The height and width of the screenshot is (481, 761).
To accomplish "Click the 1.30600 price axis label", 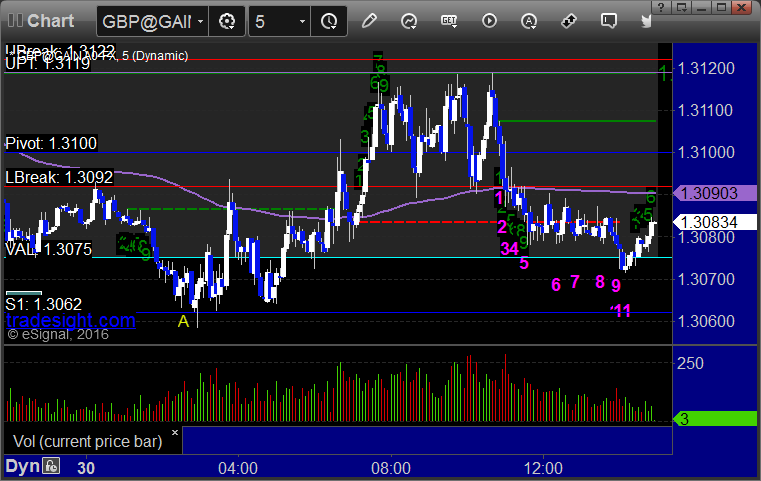I will [706, 321].
